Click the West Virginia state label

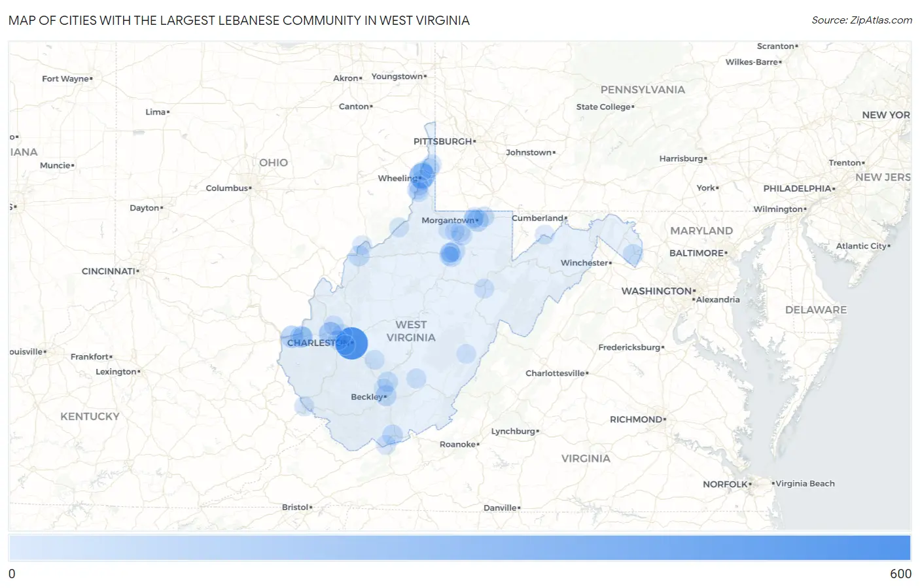pos(411,331)
